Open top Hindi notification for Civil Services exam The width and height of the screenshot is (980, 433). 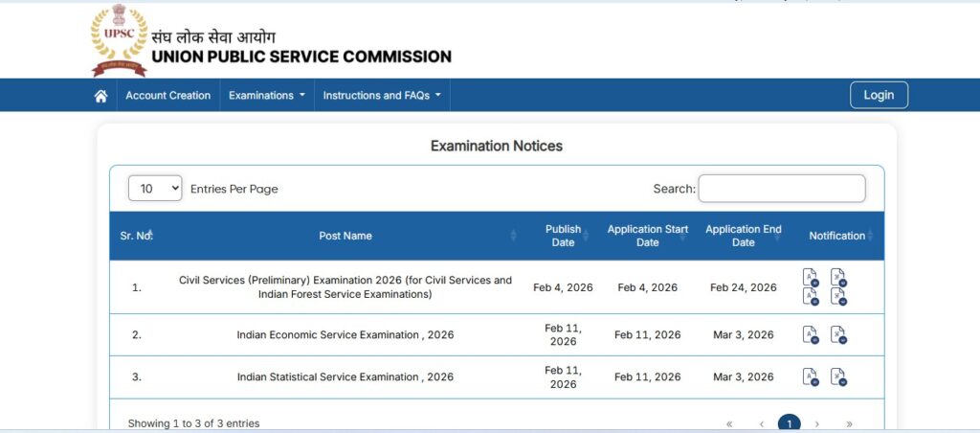coord(838,278)
